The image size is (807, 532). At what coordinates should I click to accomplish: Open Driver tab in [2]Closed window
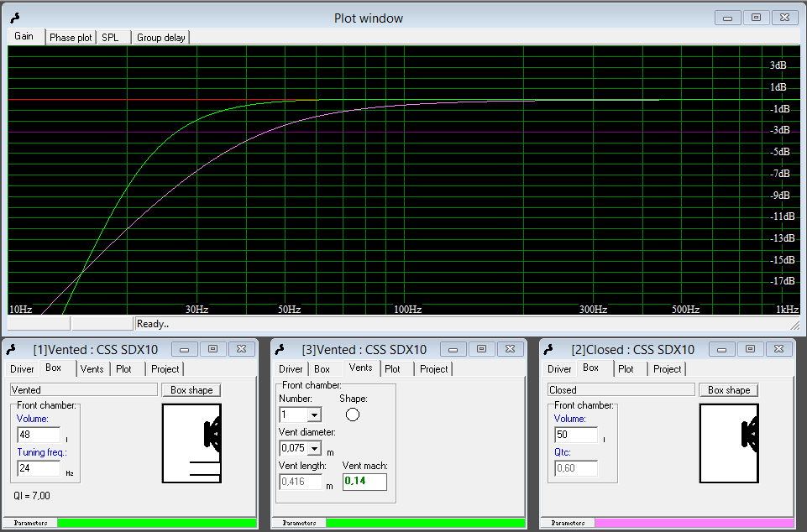559,369
